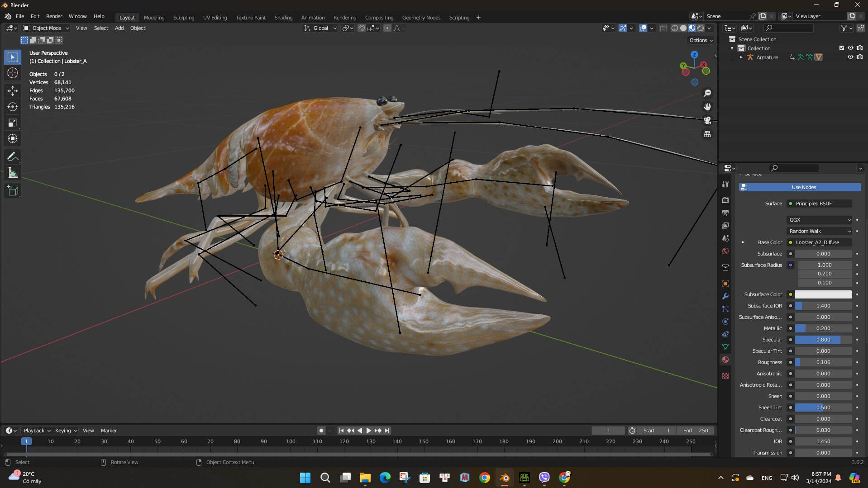Select the Move tool
868x488 pixels.
pyautogui.click(x=13, y=91)
